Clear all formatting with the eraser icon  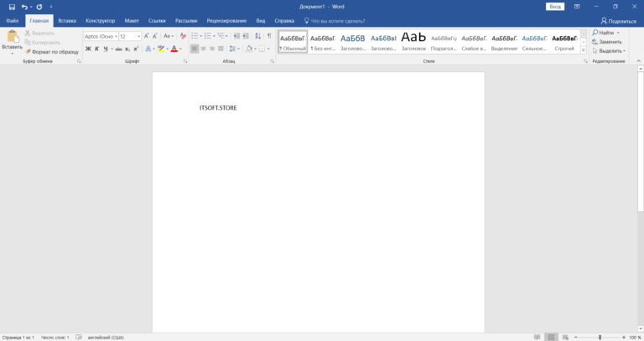pyautogui.click(x=183, y=36)
